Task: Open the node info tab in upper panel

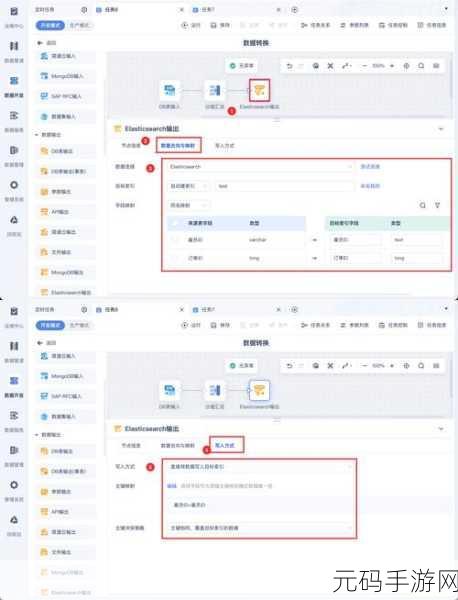Action: pos(131,146)
